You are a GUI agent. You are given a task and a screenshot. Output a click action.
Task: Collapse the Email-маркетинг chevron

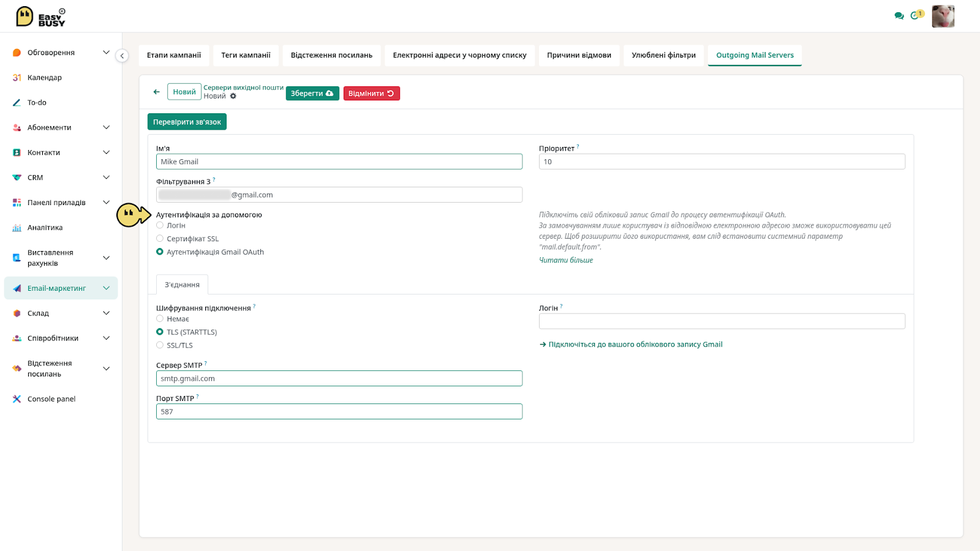pyautogui.click(x=106, y=288)
